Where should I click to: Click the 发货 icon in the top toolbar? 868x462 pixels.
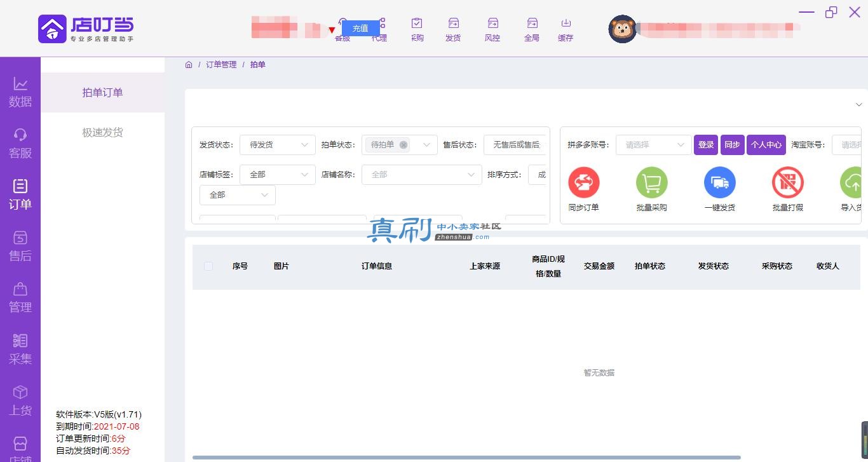(x=453, y=29)
